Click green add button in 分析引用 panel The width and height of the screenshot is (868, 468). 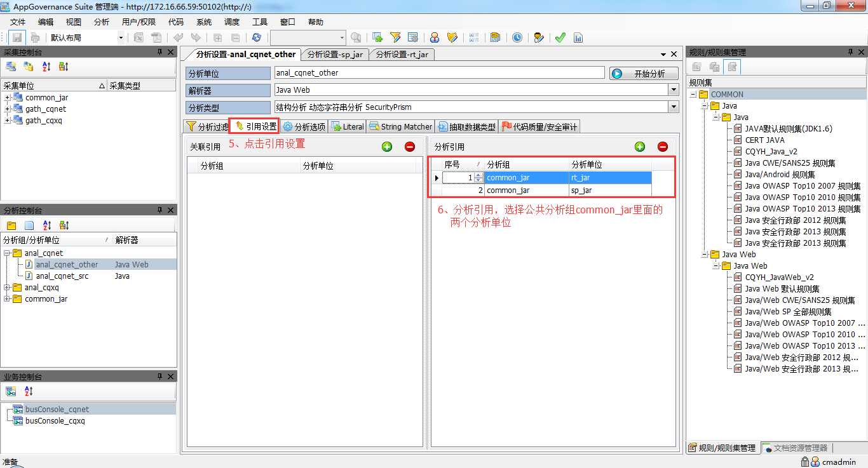pos(640,147)
